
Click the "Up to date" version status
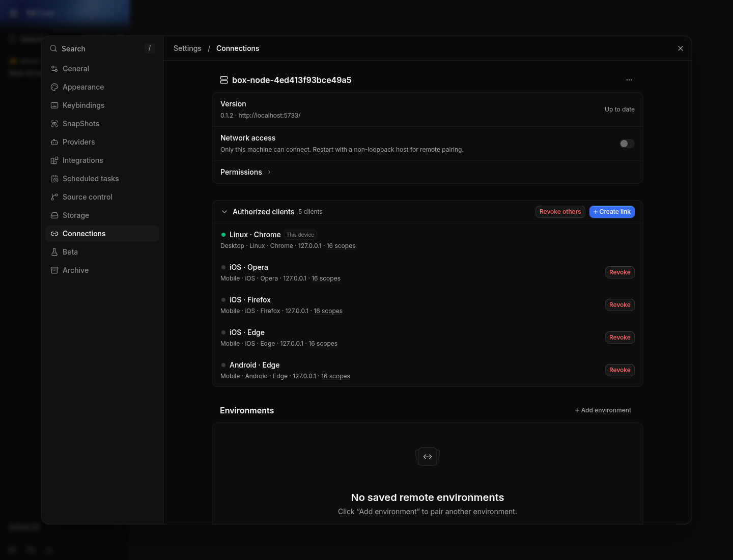click(x=619, y=109)
